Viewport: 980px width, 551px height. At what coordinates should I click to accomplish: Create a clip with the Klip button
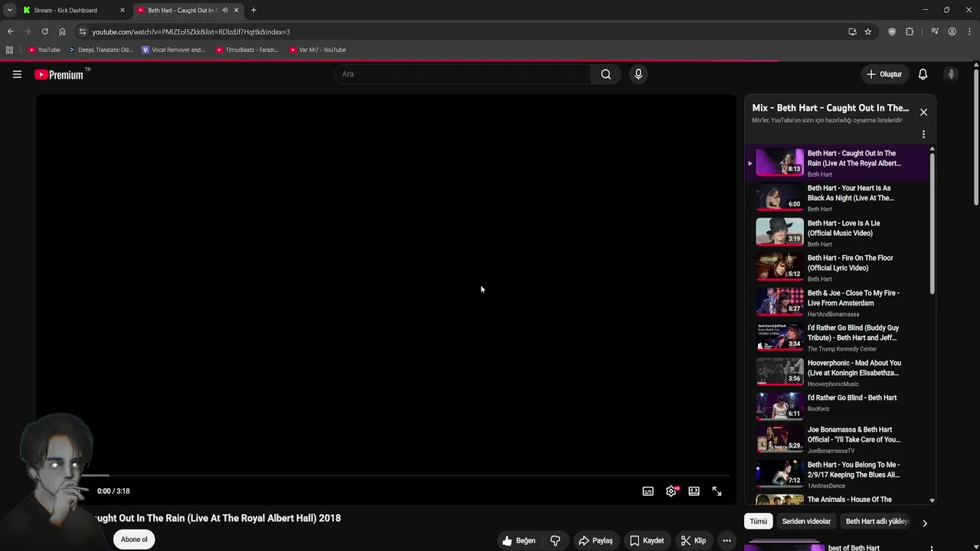(694, 540)
